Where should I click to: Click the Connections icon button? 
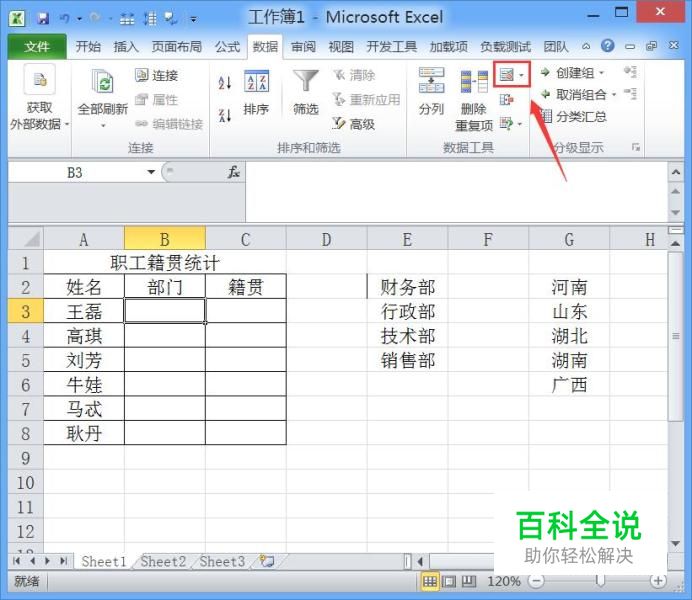click(157, 75)
